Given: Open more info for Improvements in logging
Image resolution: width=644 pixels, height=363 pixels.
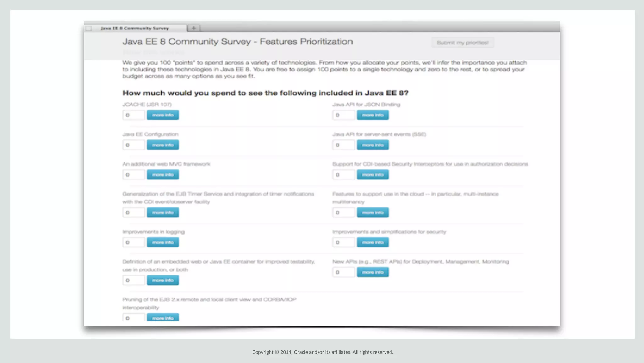Looking at the screenshot, I should 163,242.
